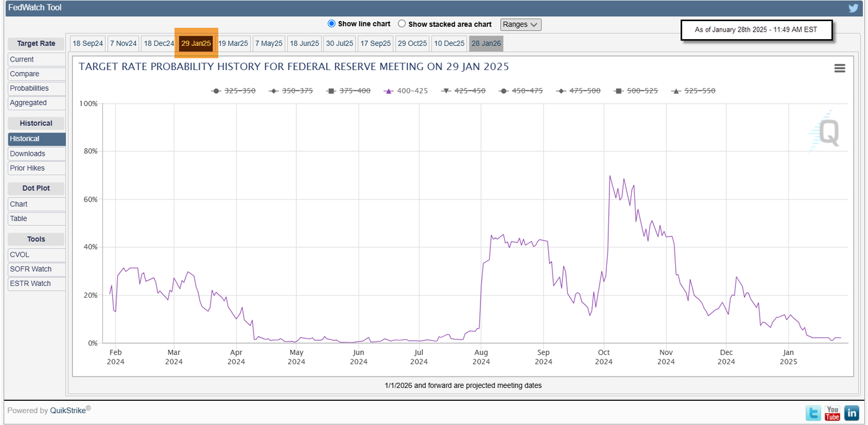Image resolution: width=868 pixels, height=425 pixels.
Task: Open the SOFR Watch tool
Action: pos(30,269)
